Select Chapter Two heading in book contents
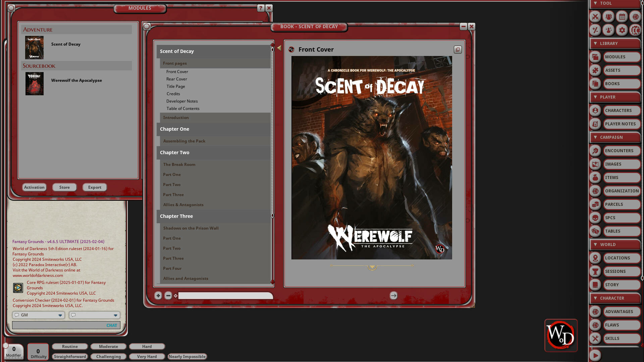 pyautogui.click(x=174, y=153)
